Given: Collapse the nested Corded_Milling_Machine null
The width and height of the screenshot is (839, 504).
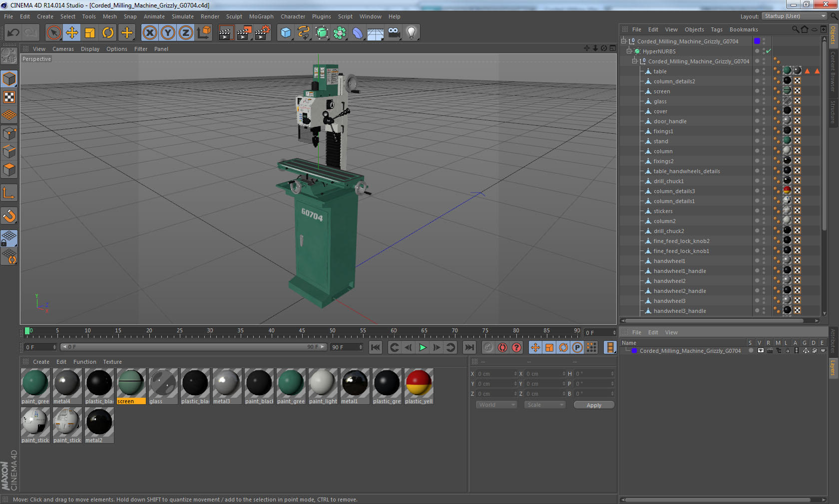Looking at the screenshot, I should [635, 61].
